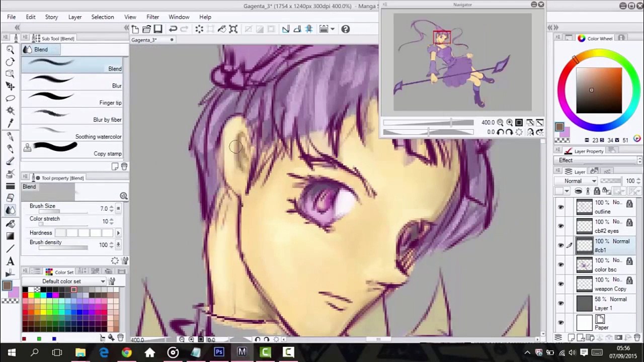Viewport: 644px width, 362px height.
Task: Select the Eyedropper tool
Action: pyautogui.click(x=10, y=123)
